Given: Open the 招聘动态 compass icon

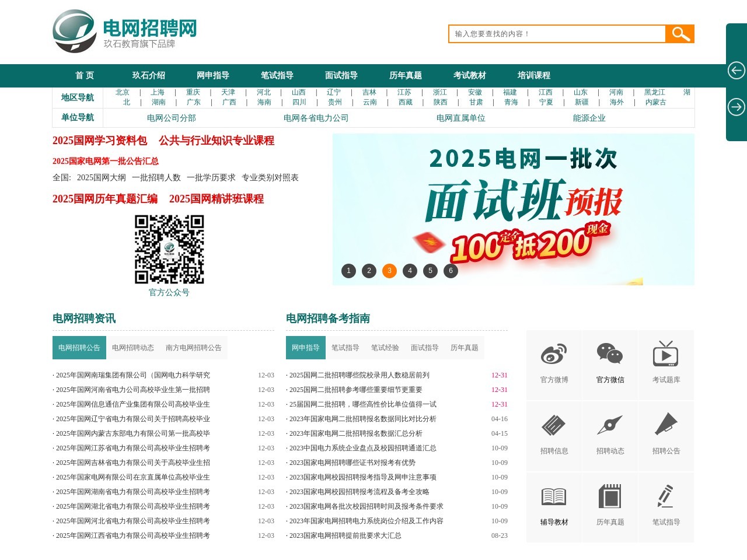Looking at the screenshot, I should tap(609, 426).
